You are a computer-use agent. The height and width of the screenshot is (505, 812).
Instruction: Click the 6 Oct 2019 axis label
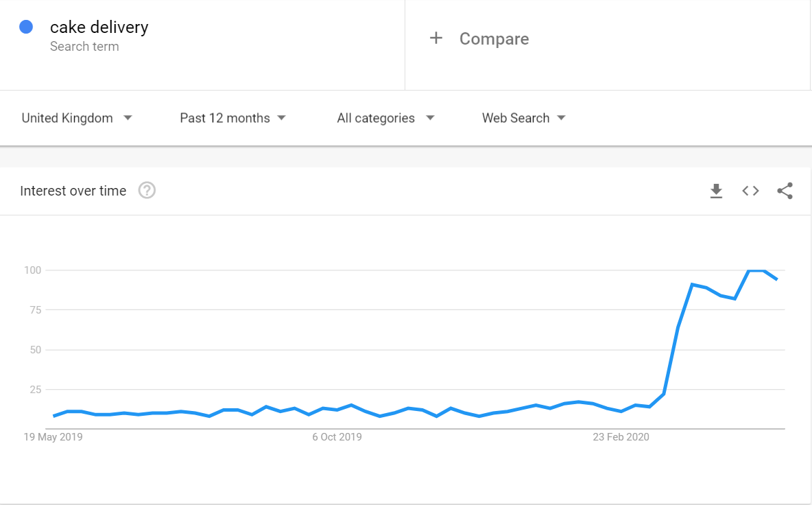point(337,436)
